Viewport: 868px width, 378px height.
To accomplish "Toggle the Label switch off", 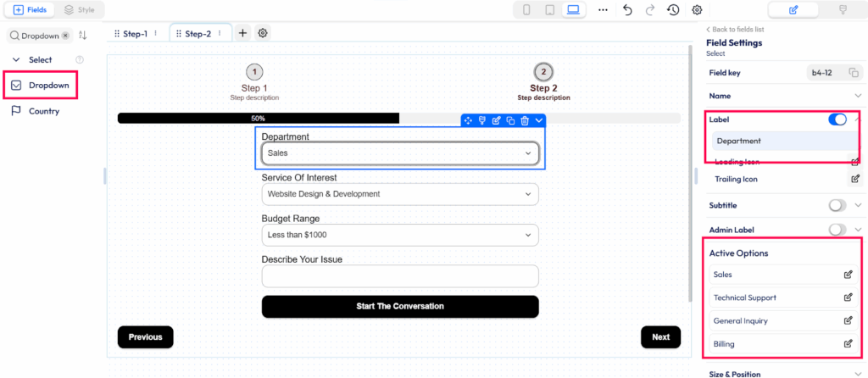I will click(837, 119).
